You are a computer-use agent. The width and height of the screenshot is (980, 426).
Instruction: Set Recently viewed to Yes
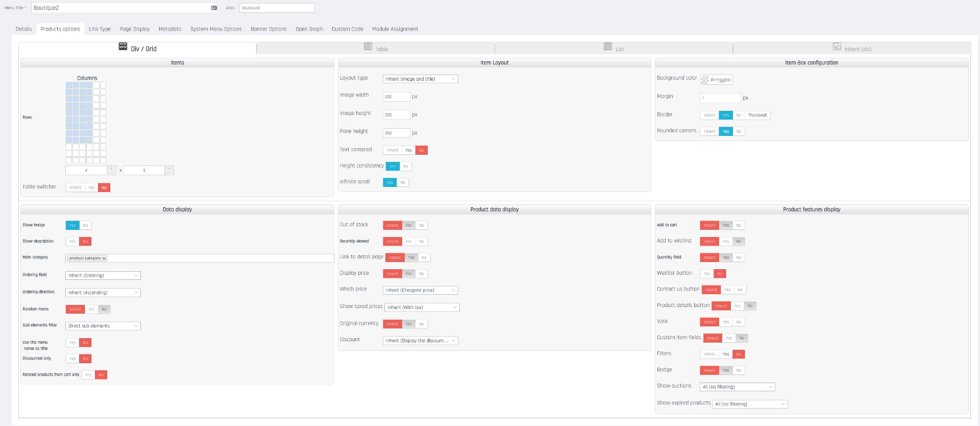(x=409, y=242)
